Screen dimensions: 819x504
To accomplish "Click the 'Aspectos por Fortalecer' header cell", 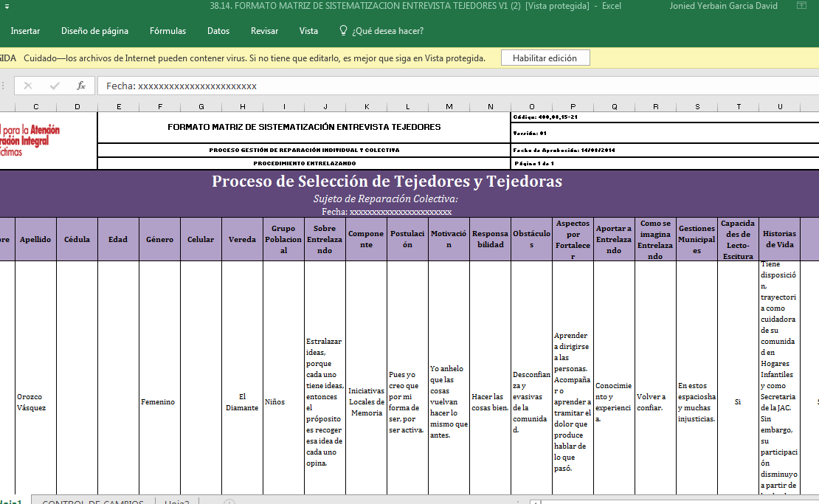I will 573,239.
